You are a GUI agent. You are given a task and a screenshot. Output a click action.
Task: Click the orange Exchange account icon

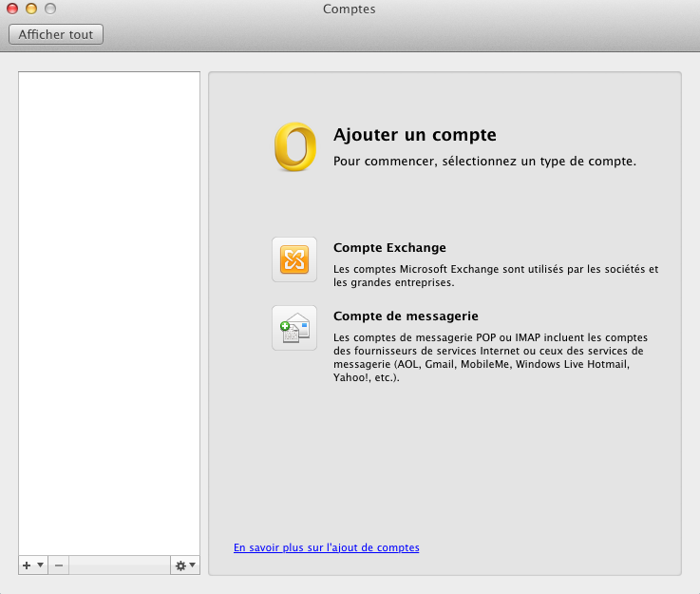coord(294,259)
